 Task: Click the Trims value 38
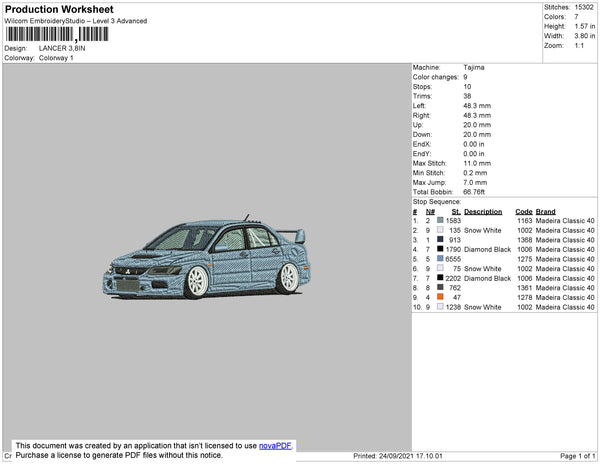(467, 96)
